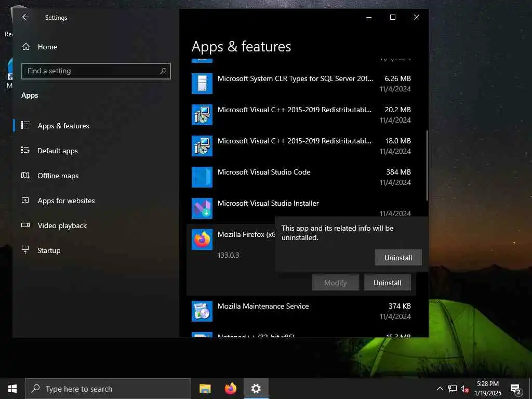Click the greyed Modify button
Image resolution: width=532 pixels, height=399 pixels.
click(x=336, y=283)
